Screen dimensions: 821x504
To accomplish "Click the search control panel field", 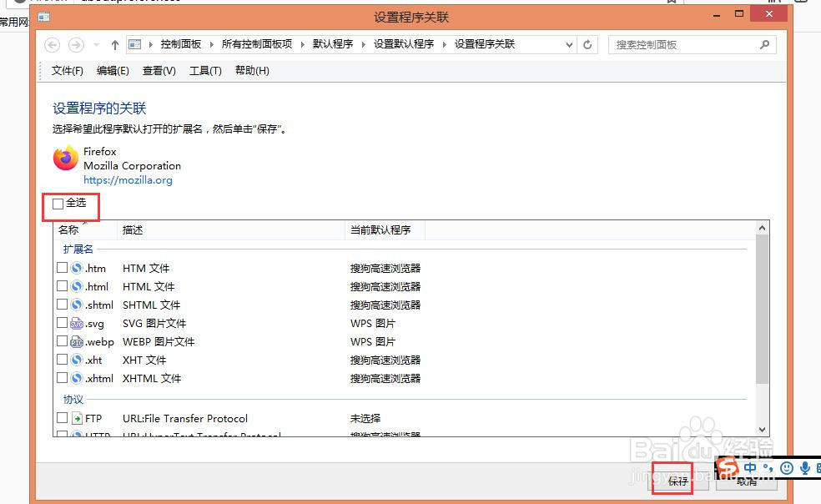I will point(692,45).
